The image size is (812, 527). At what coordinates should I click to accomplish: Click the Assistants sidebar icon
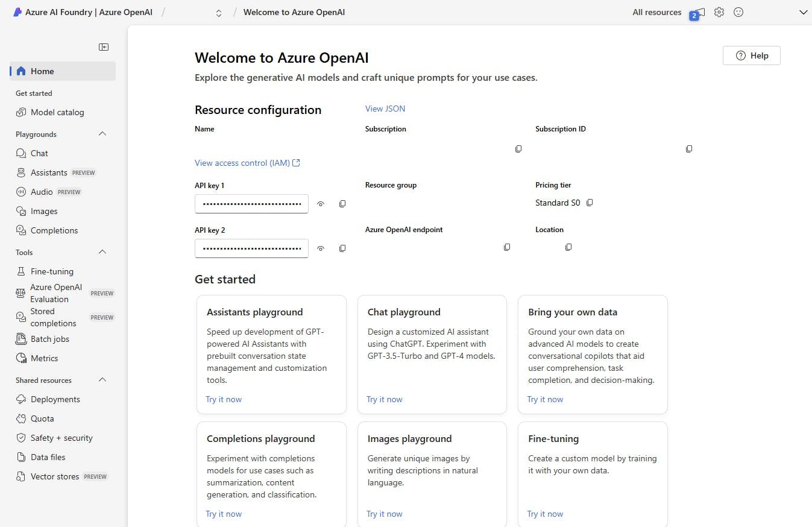click(21, 172)
